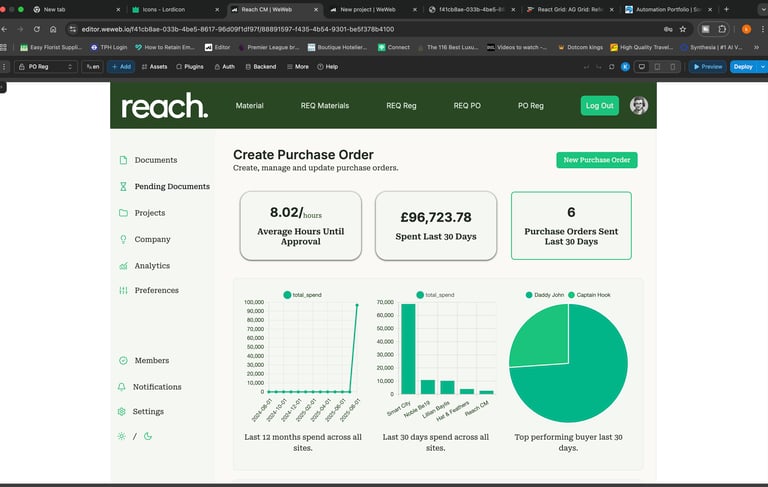Click the Smart City bar in the bar chart
Screen dimensions: 768x487
pyautogui.click(x=408, y=349)
